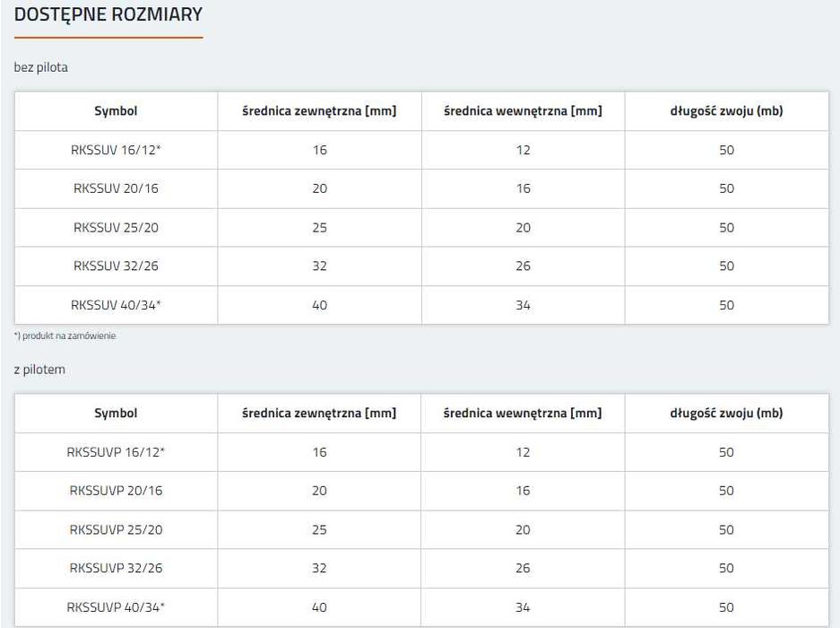This screenshot has width=840, height=628.
Task: Click Symbol header in 'bez pilota' table
Action: tap(116, 111)
